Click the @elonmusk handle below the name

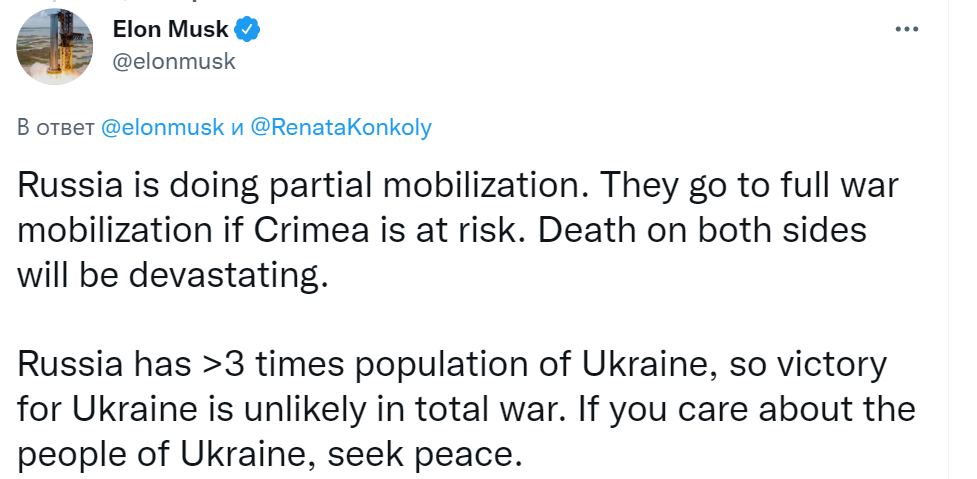pyautogui.click(x=174, y=61)
